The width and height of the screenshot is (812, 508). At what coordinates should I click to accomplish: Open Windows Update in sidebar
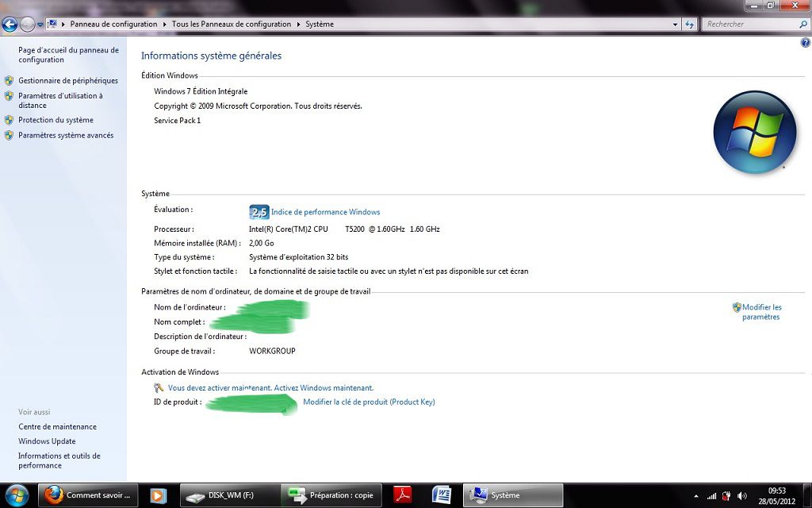(47, 441)
